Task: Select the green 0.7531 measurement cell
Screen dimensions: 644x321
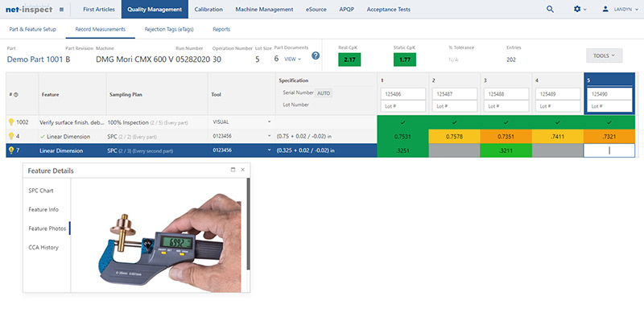Action: pos(403,136)
